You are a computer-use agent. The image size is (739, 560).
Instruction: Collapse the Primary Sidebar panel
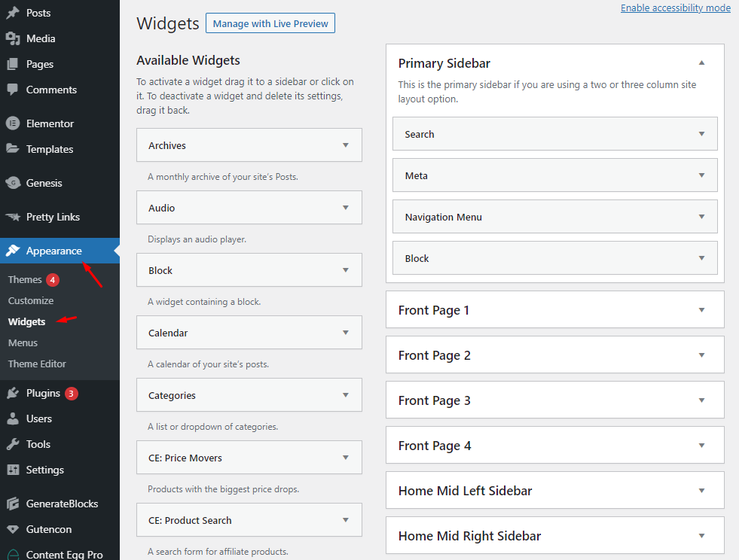tap(702, 63)
